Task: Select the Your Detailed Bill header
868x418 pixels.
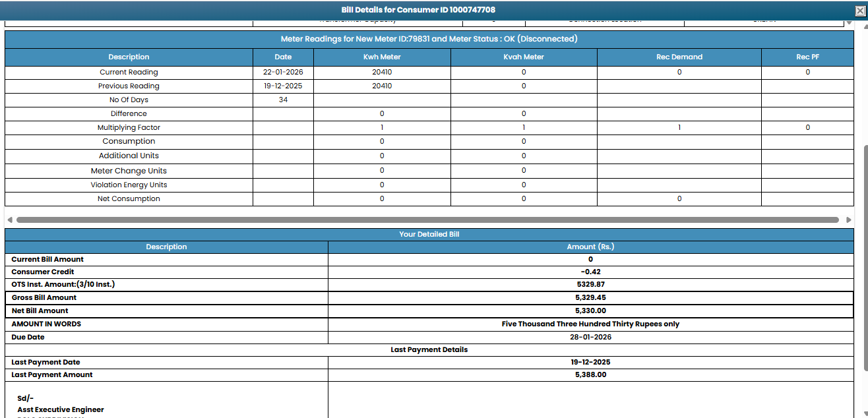Action: pos(429,234)
